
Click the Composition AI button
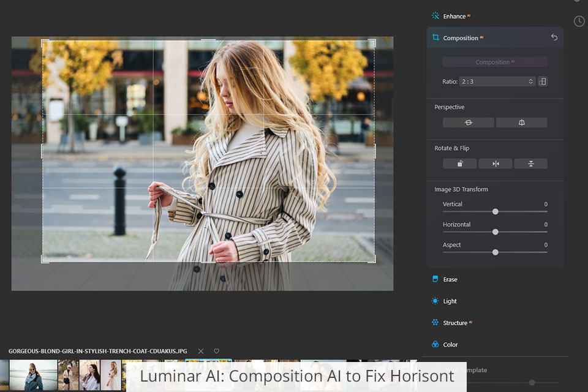coord(495,62)
